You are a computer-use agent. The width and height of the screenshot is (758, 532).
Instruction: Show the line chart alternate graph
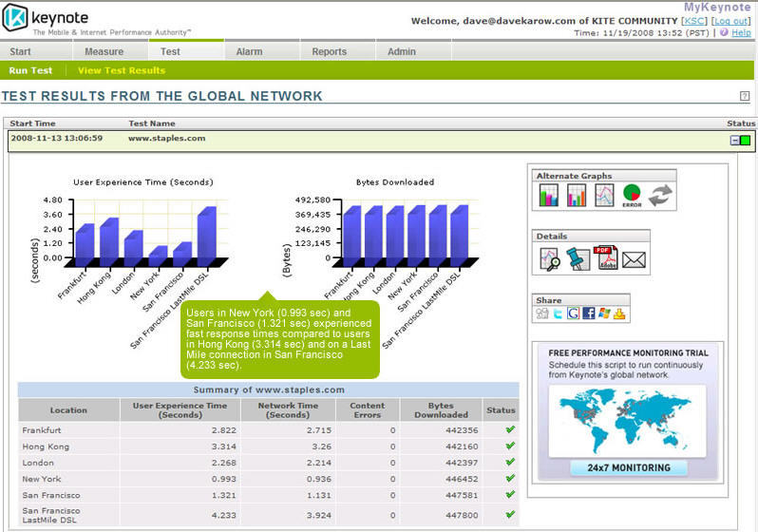click(604, 196)
